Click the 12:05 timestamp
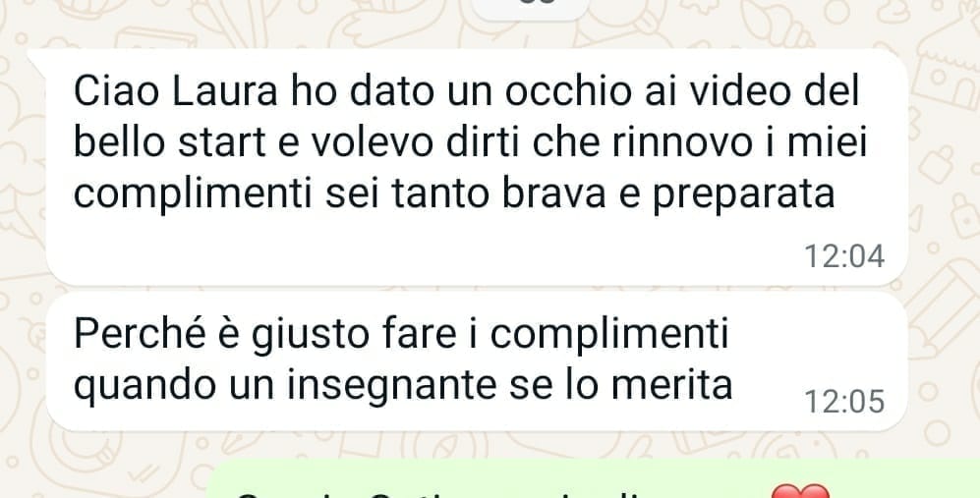Screen dimensions: 980x498 pyautogui.click(x=843, y=402)
